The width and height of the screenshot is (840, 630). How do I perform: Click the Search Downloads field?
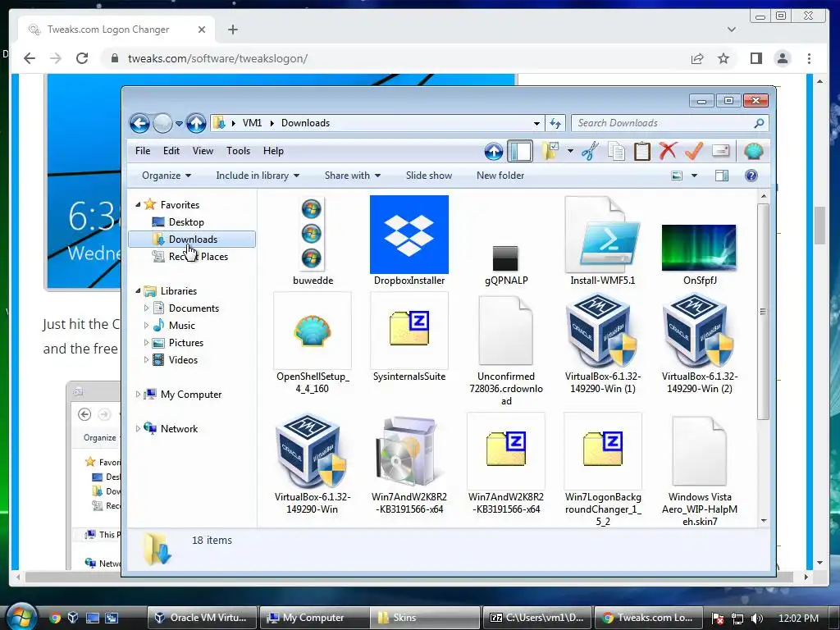coord(669,123)
